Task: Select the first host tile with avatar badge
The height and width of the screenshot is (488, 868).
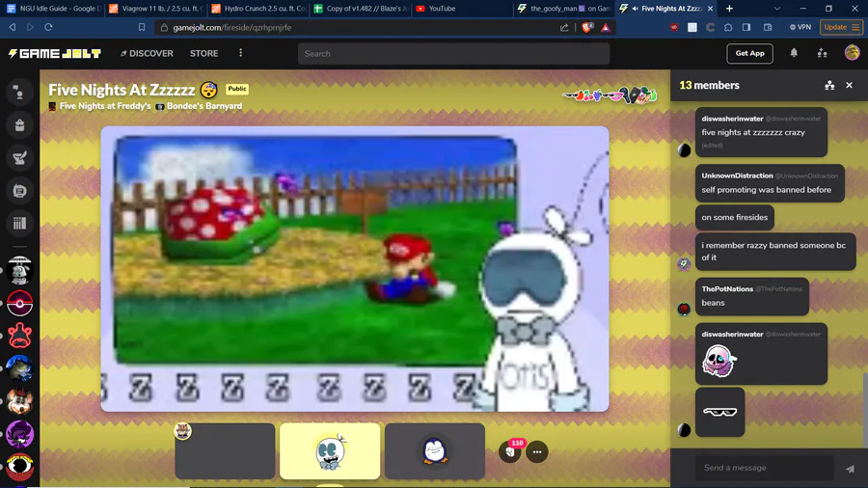Action: coord(225,451)
